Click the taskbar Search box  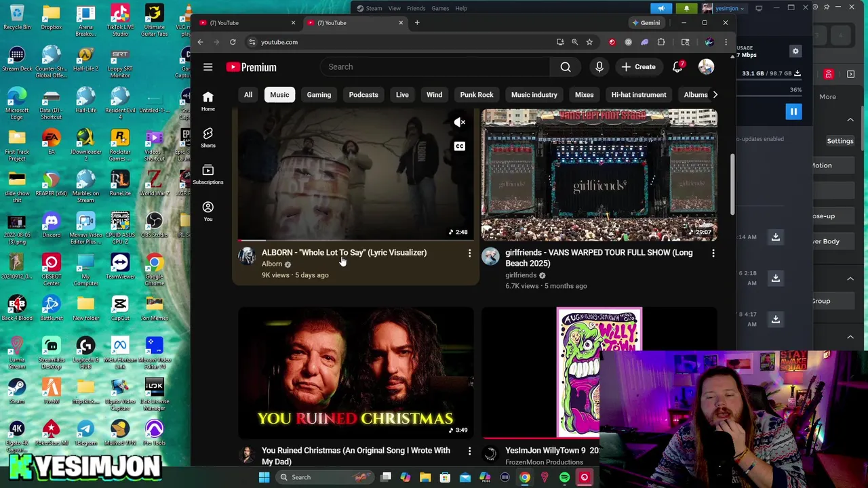coord(324,477)
